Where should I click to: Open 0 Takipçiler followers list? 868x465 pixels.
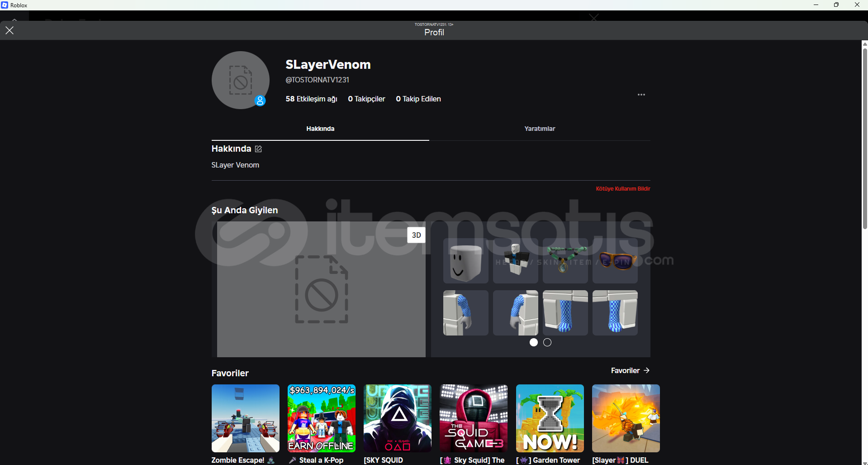point(366,99)
